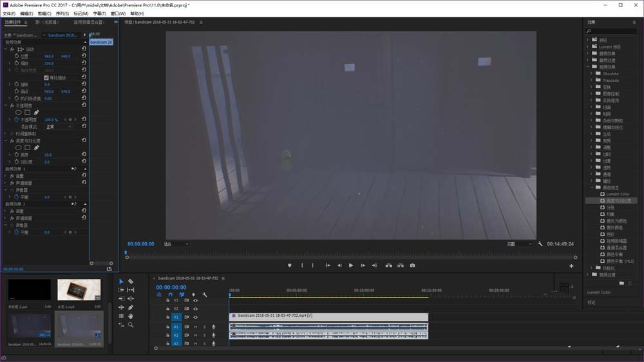
Task: Toggle the 等比缩放 checkbox
Action: [x=46, y=77]
